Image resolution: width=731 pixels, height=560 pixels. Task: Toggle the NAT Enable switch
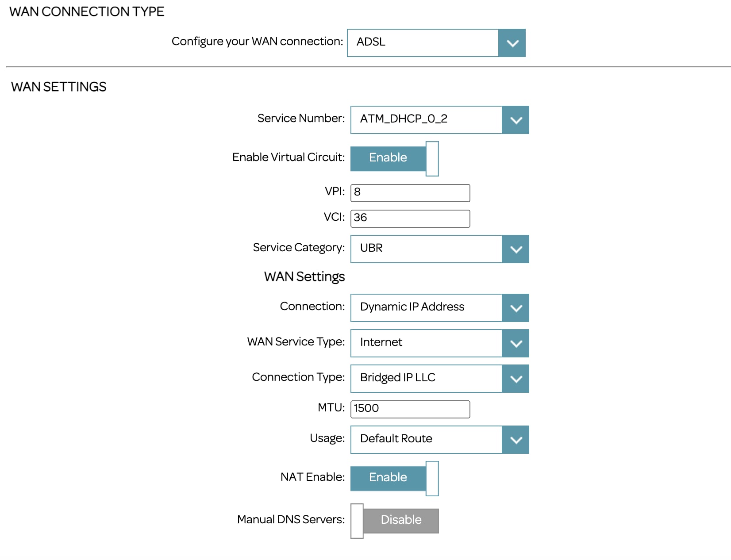tap(395, 479)
